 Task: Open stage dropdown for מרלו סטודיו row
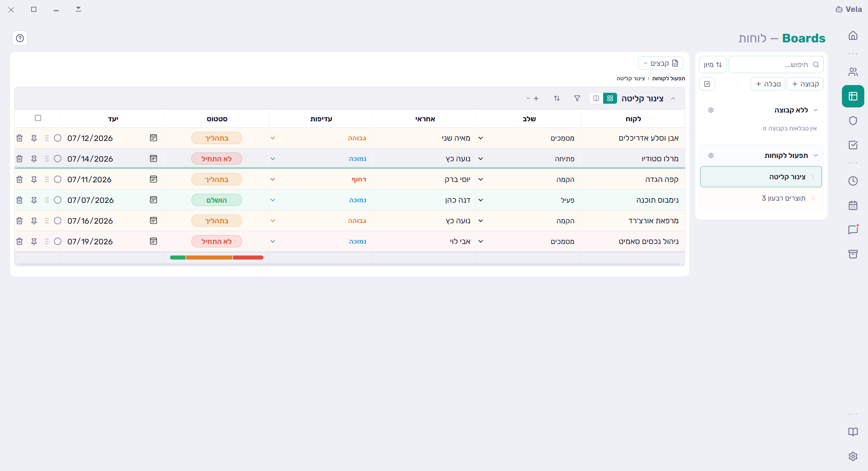coord(481,159)
